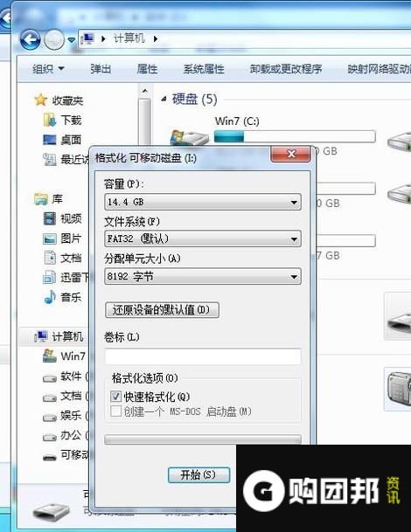The height and width of the screenshot is (532, 411).
Task: Click the 开始 start button
Action: (199, 474)
